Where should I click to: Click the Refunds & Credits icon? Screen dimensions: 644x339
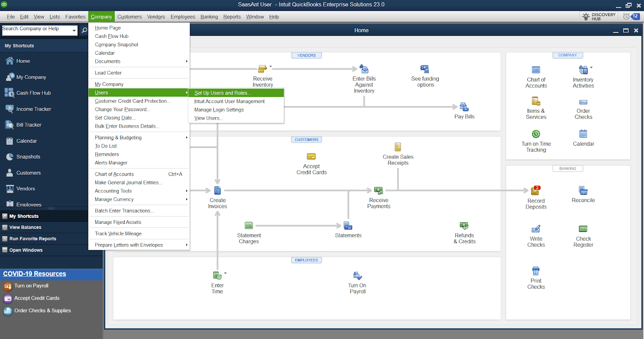(464, 225)
